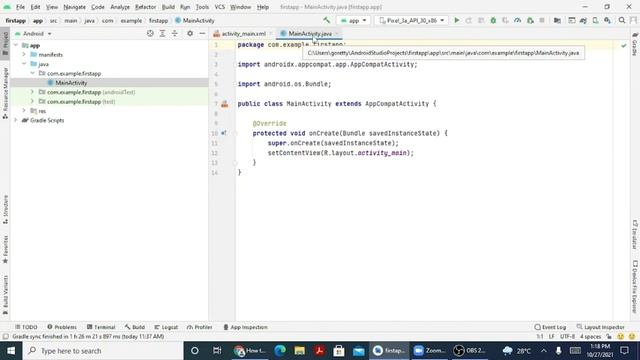Hide the Project panel with minus icon

click(x=202, y=33)
